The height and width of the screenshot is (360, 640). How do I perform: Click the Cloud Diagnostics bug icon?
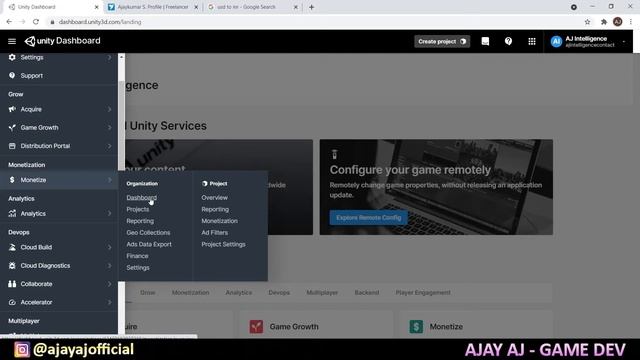(x=12, y=265)
